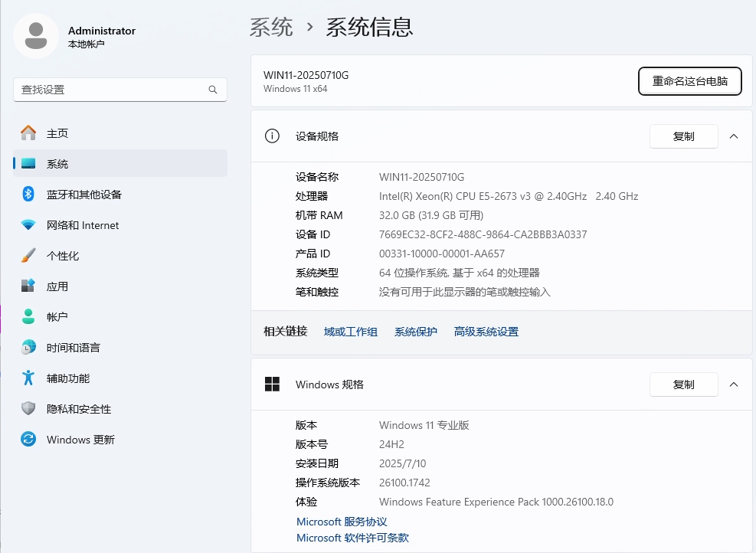Open Microsoft 软件许可条款 link
The width and height of the screenshot is (756, 553).
(x=352, y=538)
